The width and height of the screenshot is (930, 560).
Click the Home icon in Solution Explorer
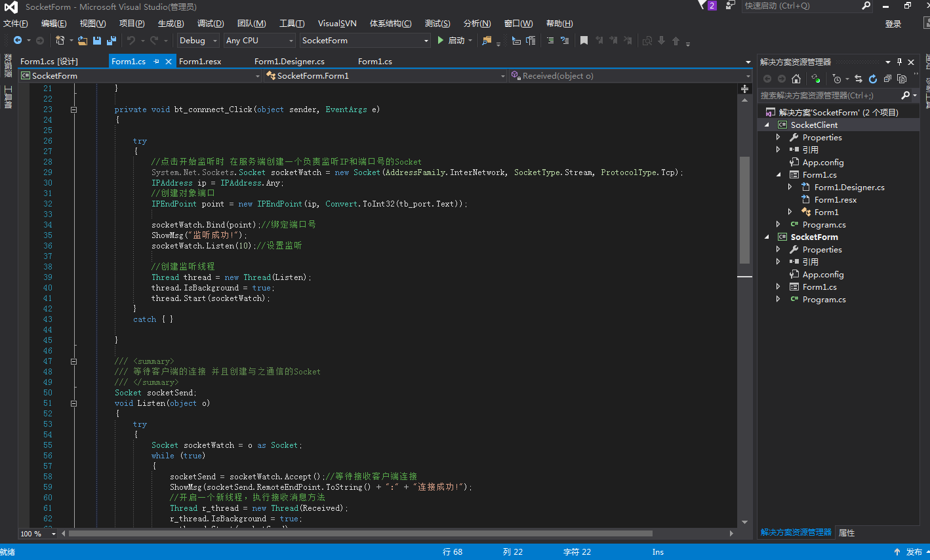(x=796, y=79)
